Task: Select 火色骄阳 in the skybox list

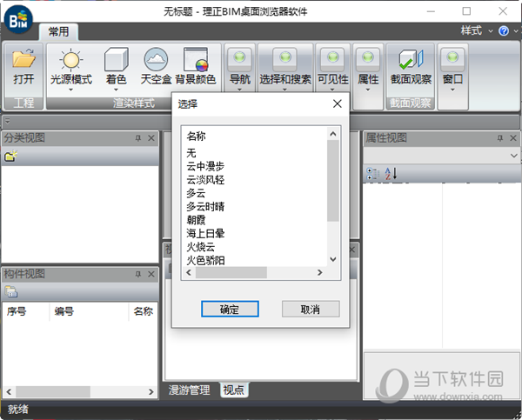Action: tap(205, 260)
